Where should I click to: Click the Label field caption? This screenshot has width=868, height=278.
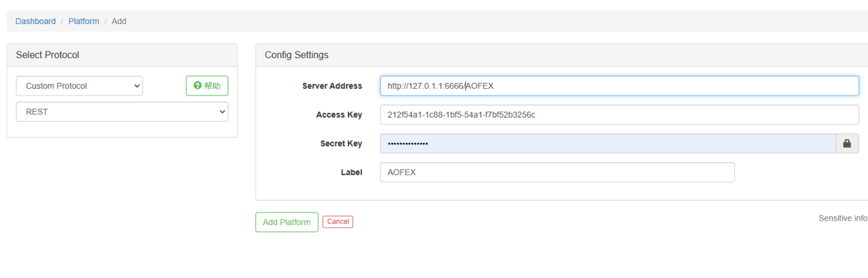point(351,172)
